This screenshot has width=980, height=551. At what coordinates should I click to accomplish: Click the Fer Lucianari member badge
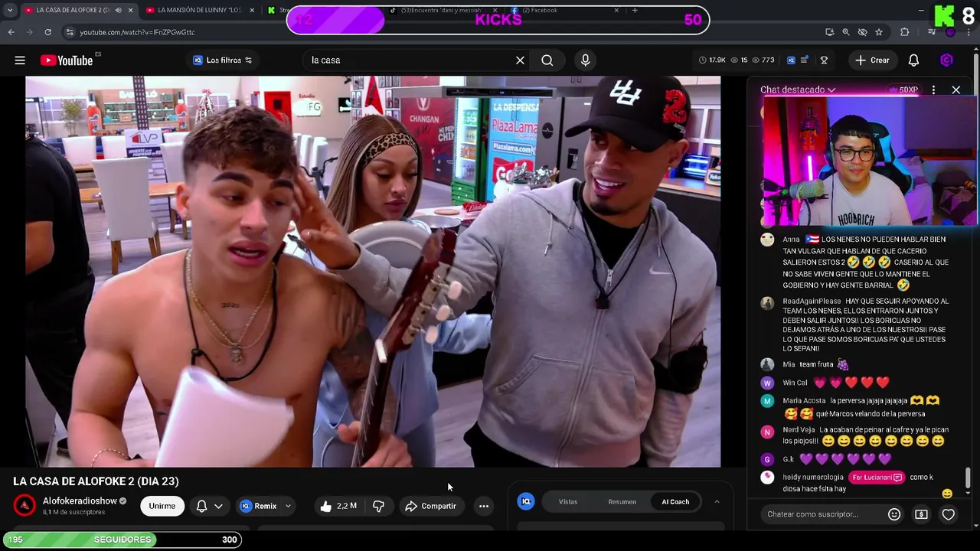877,478
